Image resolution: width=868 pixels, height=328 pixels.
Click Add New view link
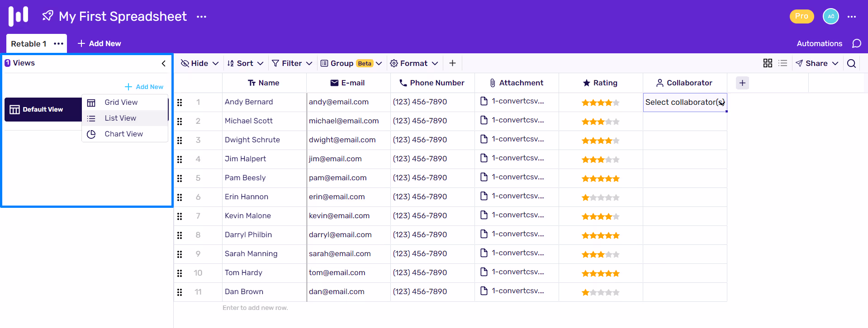coord(144,87)
